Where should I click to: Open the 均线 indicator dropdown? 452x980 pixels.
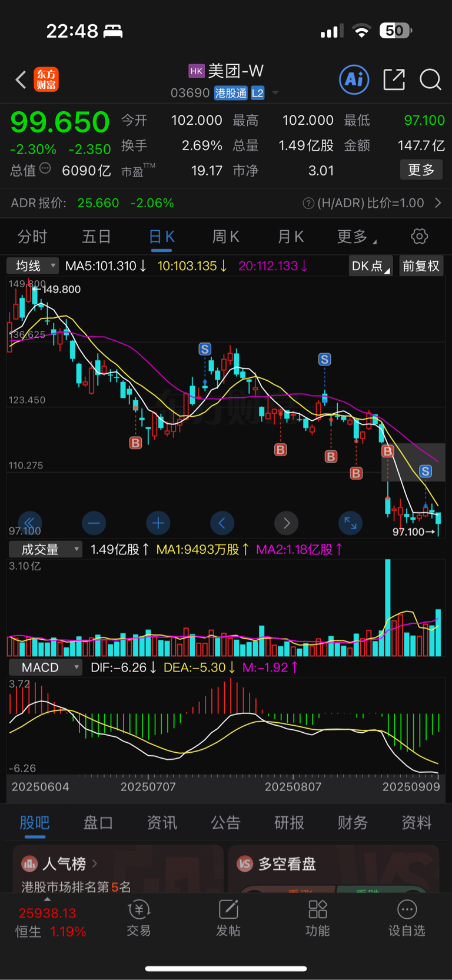[33, 266]
